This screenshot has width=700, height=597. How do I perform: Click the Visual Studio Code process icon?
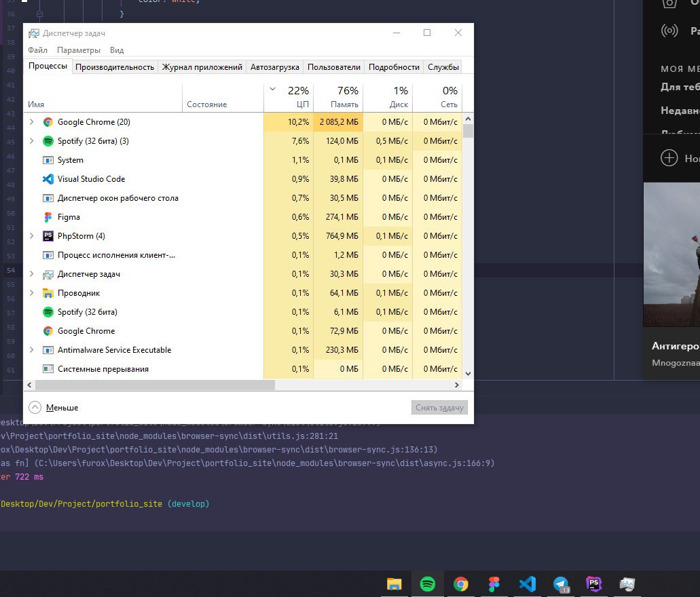48,179
